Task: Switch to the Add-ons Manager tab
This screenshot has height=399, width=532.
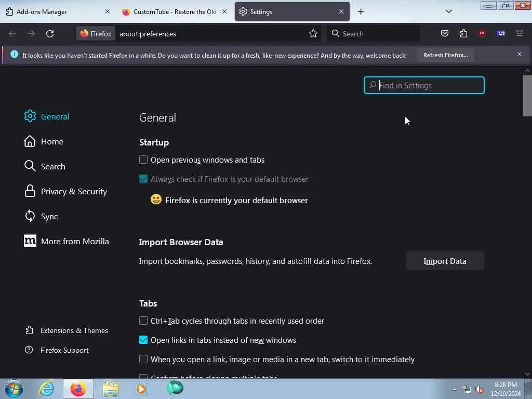Action: (58, 11)
